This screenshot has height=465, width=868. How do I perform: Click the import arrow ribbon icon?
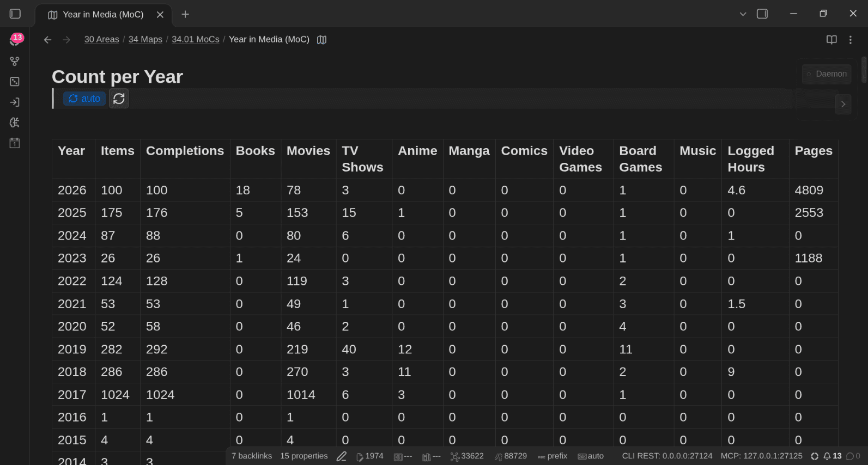pyautogui.click(x=15, y=102)
